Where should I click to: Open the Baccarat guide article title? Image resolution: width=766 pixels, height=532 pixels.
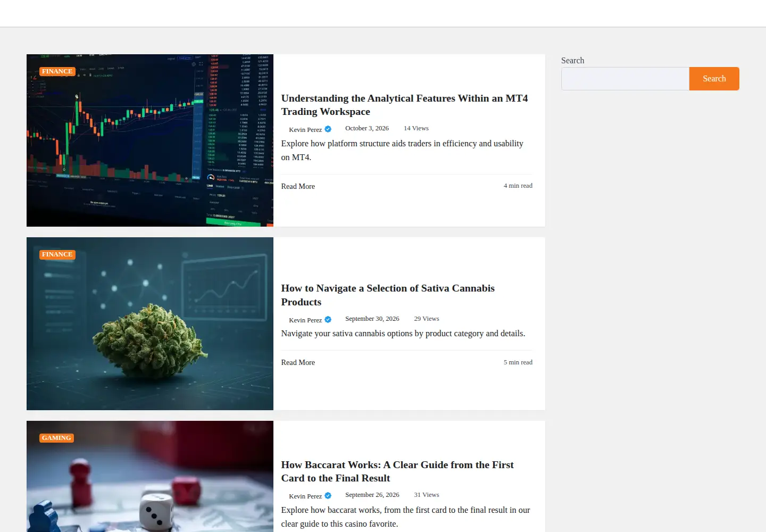tap(397, 471)
